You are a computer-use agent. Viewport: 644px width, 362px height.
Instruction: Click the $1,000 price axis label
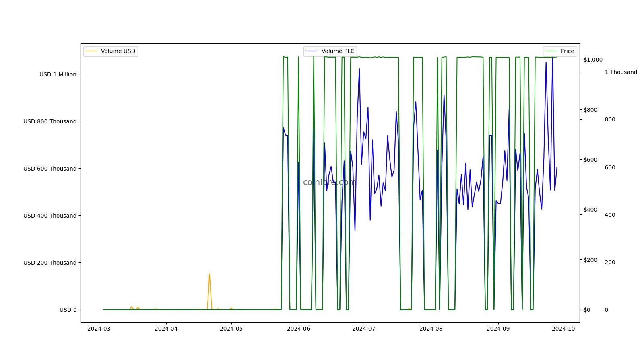[593, 60]
